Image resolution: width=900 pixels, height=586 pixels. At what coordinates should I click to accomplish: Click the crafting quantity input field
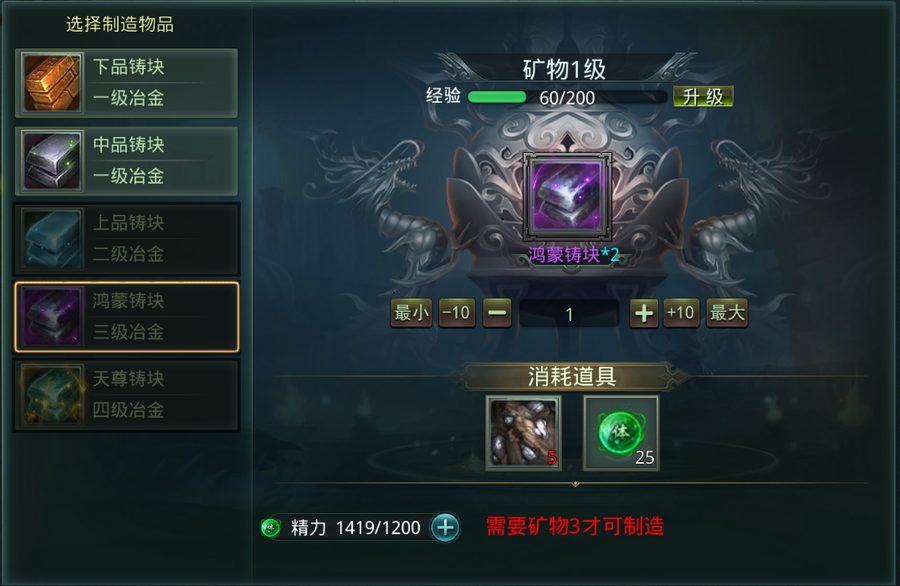(x=569, y=313)
